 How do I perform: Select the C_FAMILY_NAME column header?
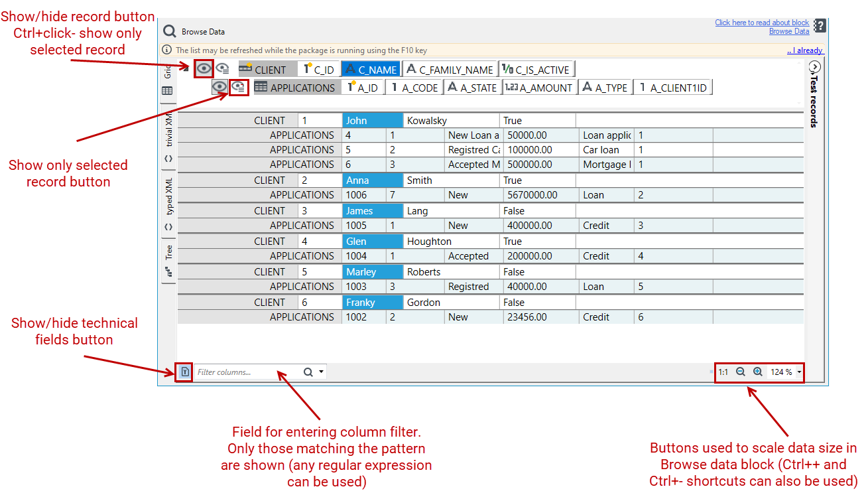click(x=450, y=69)
